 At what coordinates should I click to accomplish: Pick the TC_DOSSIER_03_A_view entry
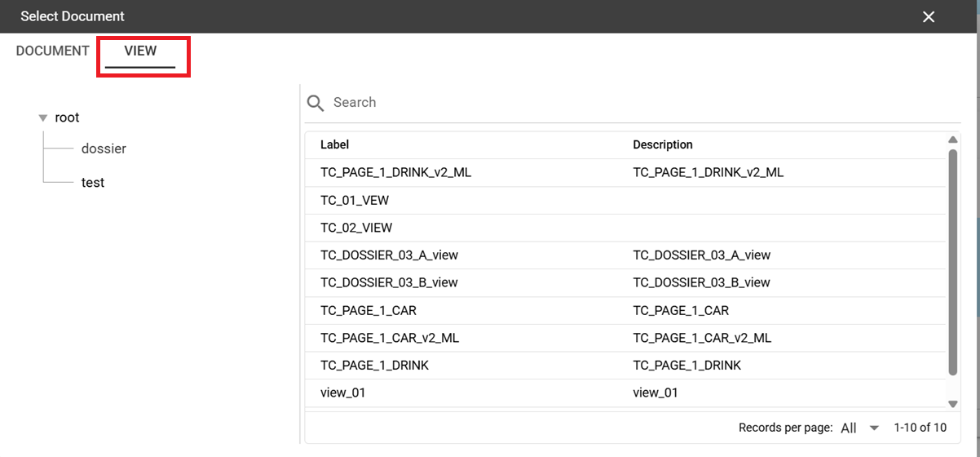tap(625, 255)
